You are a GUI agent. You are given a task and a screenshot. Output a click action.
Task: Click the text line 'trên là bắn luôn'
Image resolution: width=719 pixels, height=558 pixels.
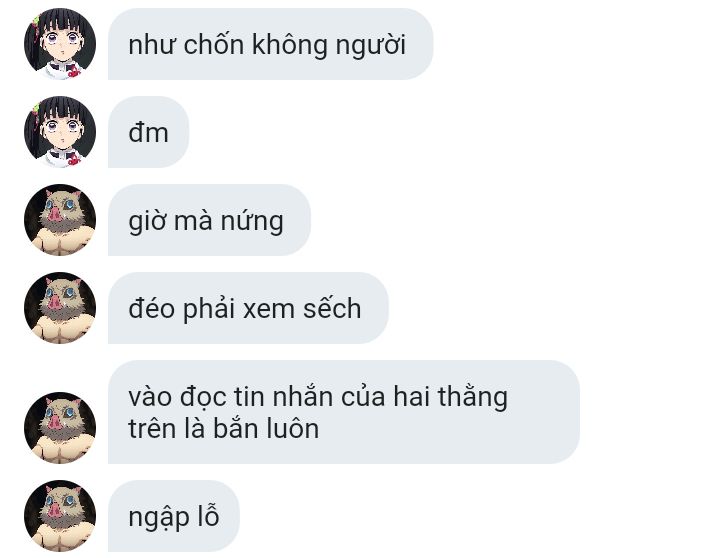click(x=223, y=429)
